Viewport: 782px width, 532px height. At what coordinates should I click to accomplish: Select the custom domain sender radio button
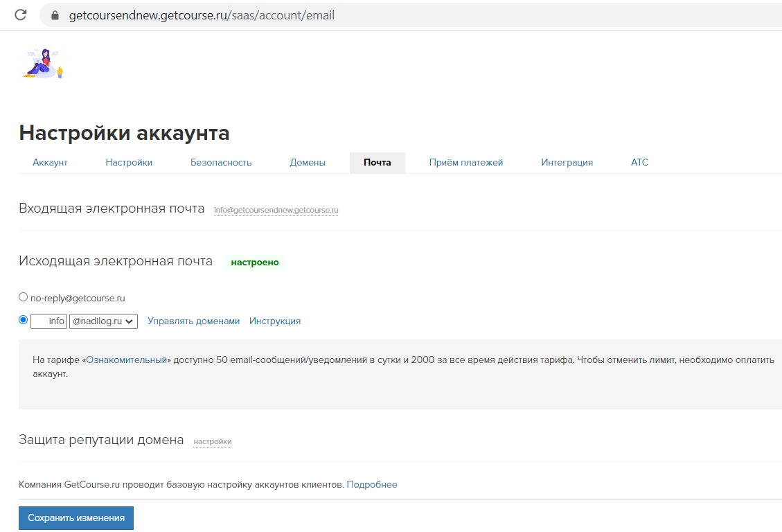[24, 320]
